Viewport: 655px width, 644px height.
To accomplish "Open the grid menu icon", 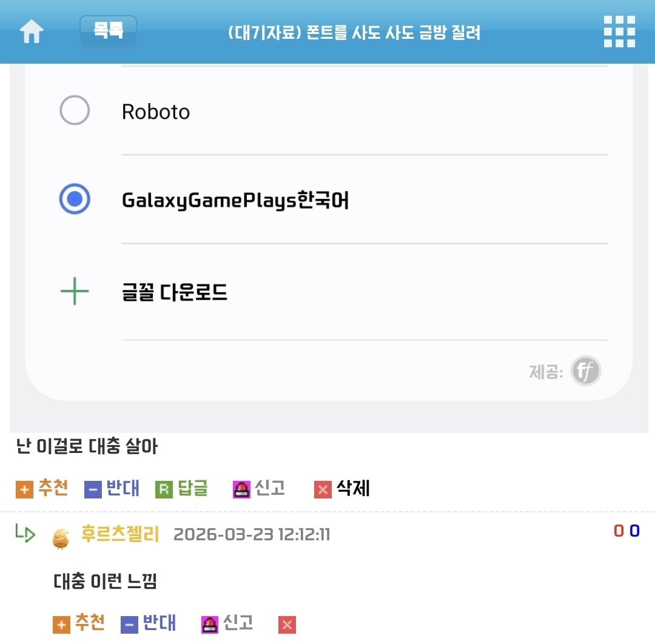I will click(x=619, y=32).
